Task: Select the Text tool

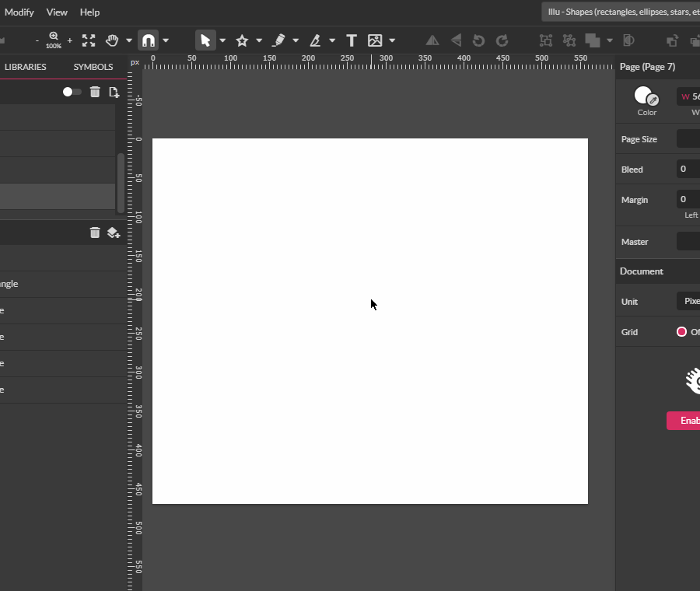Action: (350, 40)
